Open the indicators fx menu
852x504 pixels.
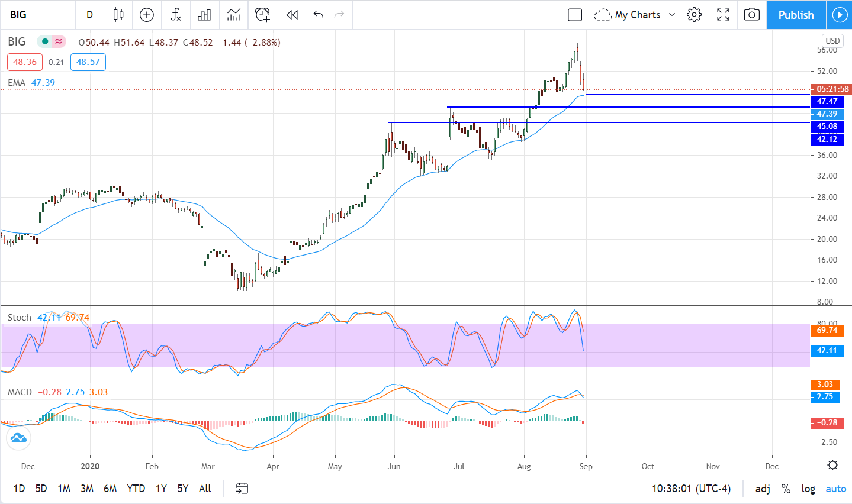point(176,15)
